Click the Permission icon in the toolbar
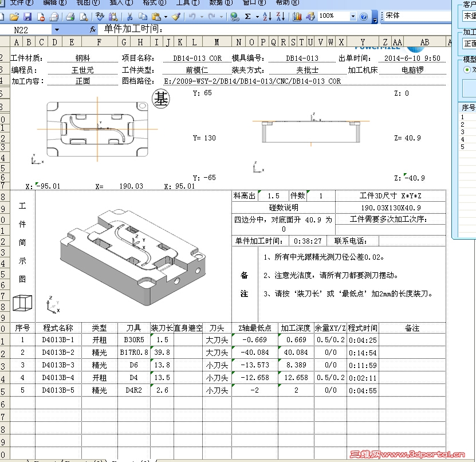 tap(41, 17)
